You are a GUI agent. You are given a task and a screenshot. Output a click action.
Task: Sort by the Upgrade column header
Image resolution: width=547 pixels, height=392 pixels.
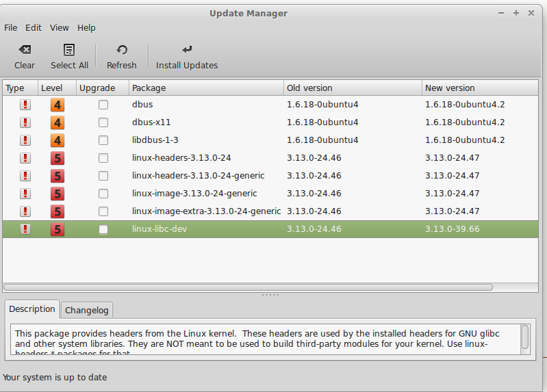point(103,88)
